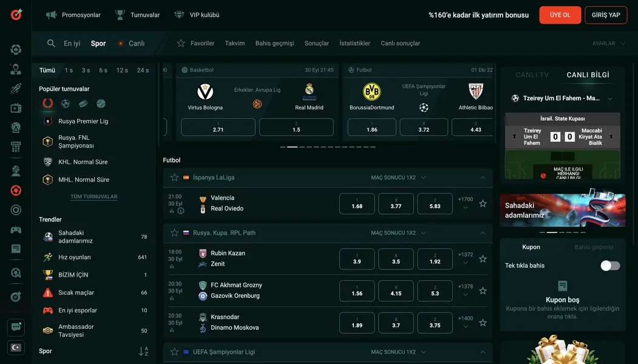
Task: Select the football icon in popular tournaments
Action: pos(66,104)
